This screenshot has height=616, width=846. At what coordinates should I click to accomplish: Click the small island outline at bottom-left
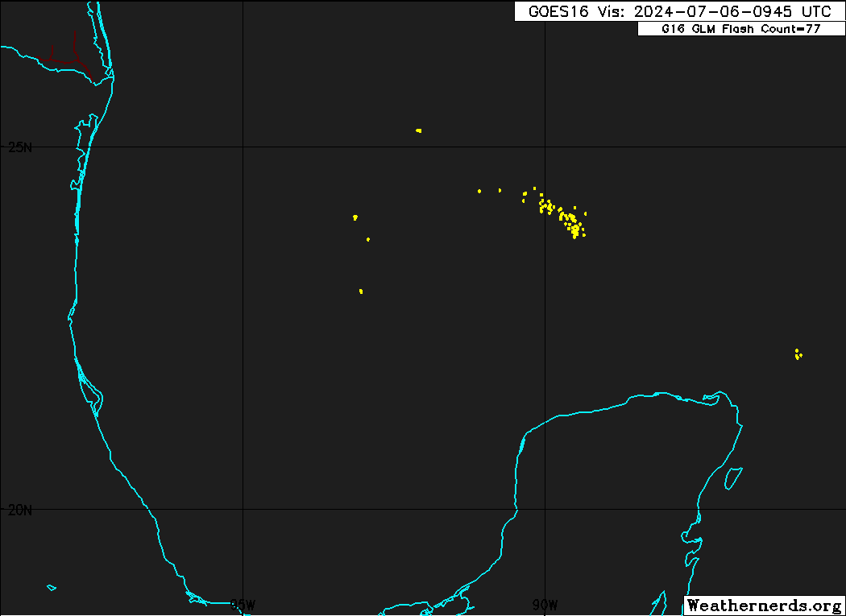(52, 587)
